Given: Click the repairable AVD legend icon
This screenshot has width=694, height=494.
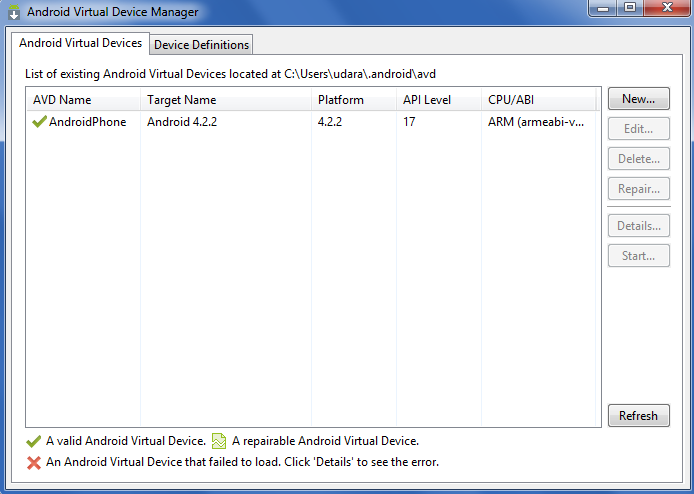Looking at the screenshot, I should [219, 441].
